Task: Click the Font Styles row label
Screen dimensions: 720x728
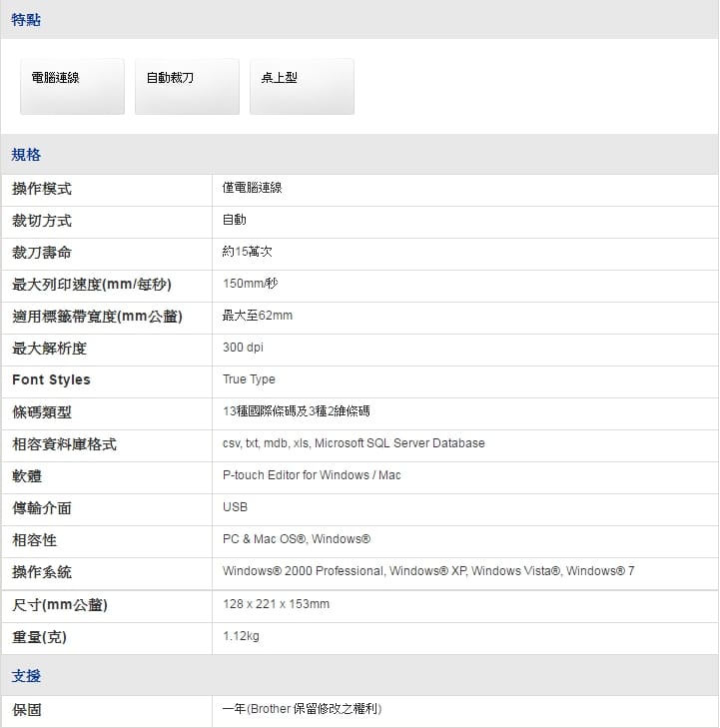Action: pyautogui.click(x=51, y=379)
